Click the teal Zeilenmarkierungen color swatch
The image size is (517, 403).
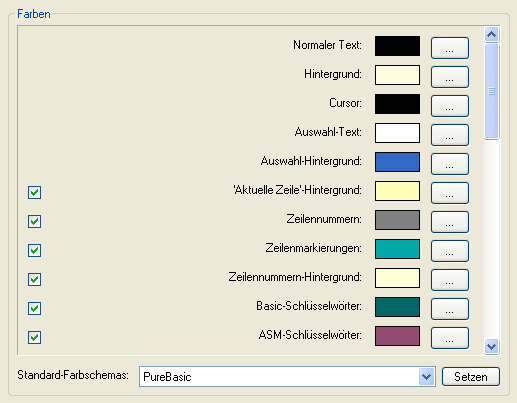click(397, 249)
